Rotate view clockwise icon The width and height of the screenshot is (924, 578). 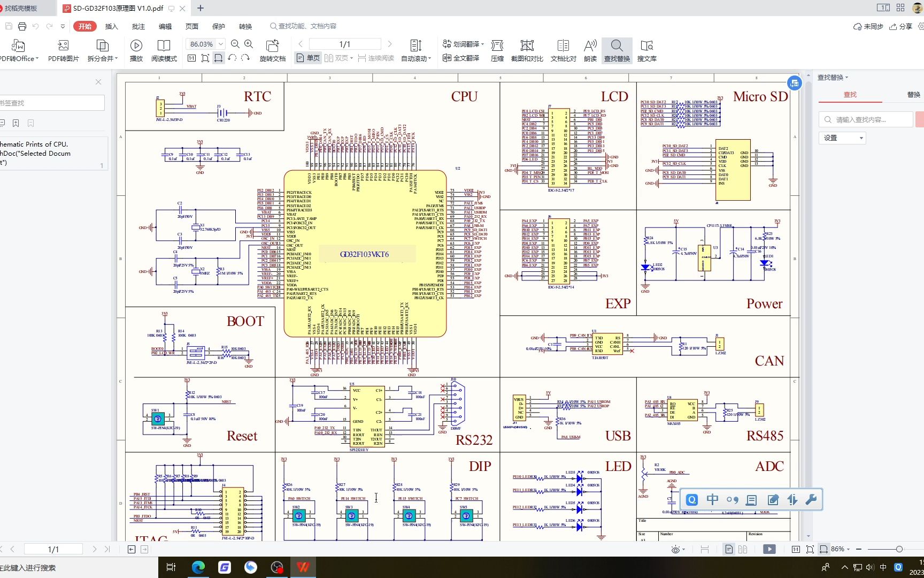[245, 58]
